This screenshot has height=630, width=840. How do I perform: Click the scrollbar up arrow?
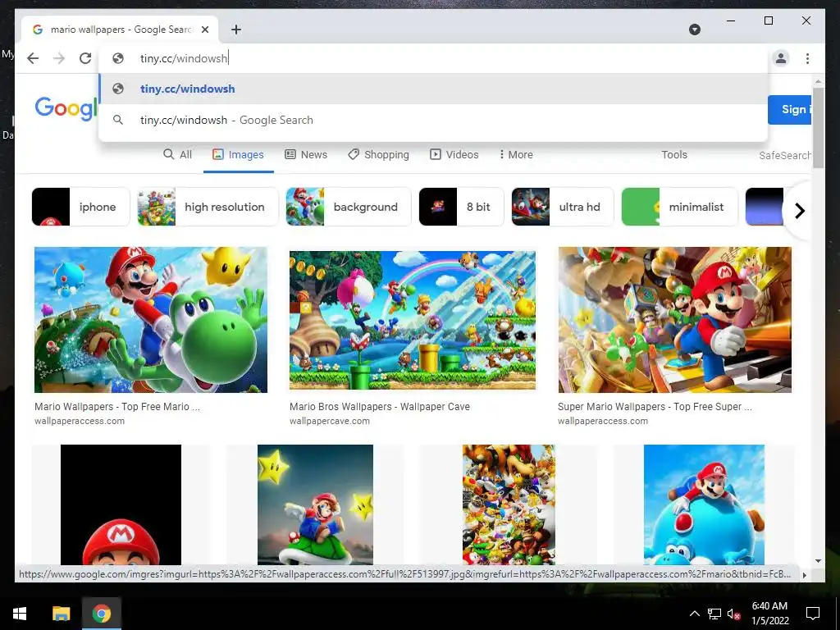(x=818, y=81)
